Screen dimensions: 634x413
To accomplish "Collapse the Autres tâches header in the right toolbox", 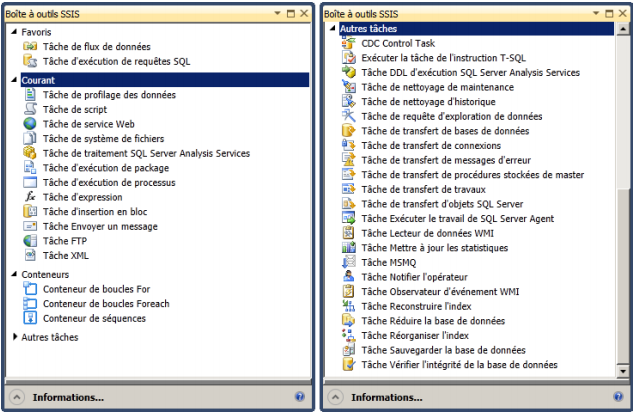I will tap(334, 29).
